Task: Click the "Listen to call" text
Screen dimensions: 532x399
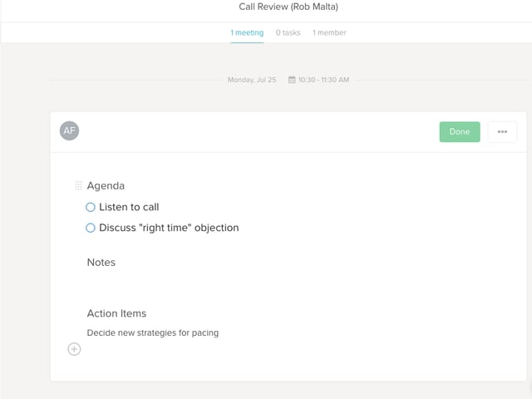Action: 129,208
